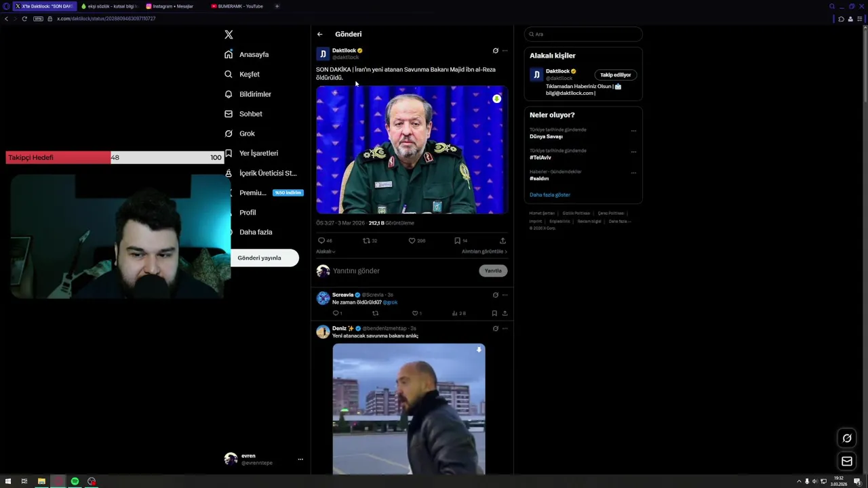The width and height of the screenshot is (868, 488).
Task: Click the @grok mention link
Action: coord(390,302)
